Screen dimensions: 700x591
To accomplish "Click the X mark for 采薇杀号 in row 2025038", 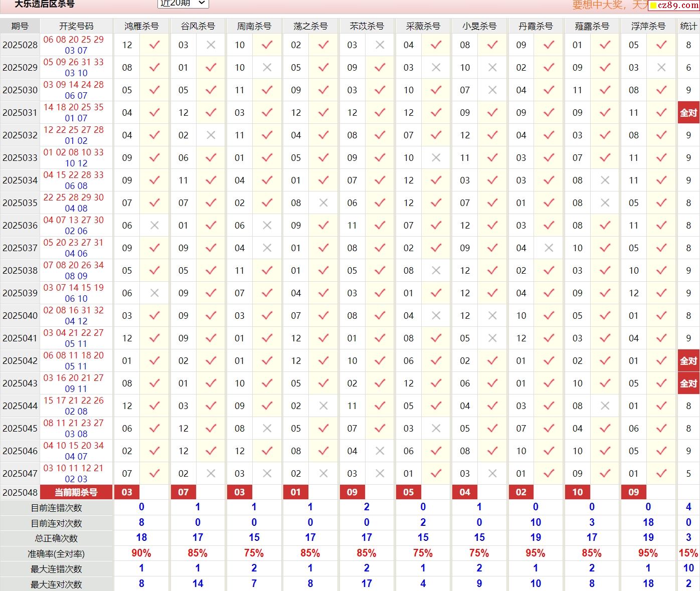I will (436, 270).
